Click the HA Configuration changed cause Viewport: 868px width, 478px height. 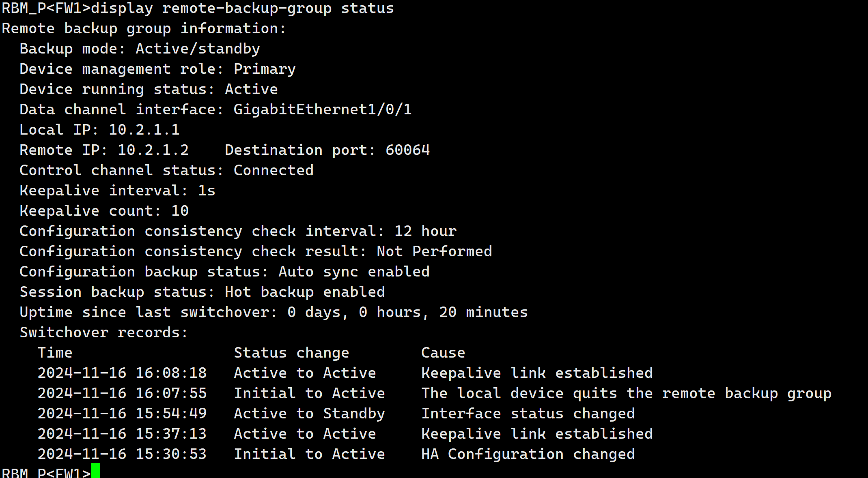(x=528, y=454)
